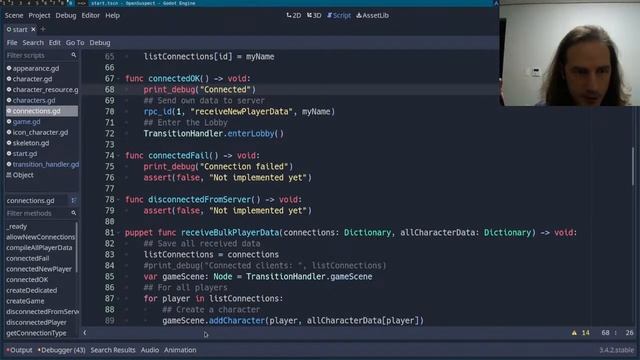Open the top Debug menu
The width and height of the screenshot is (640, 360).
pyautogui.click(x=66, y=16)
